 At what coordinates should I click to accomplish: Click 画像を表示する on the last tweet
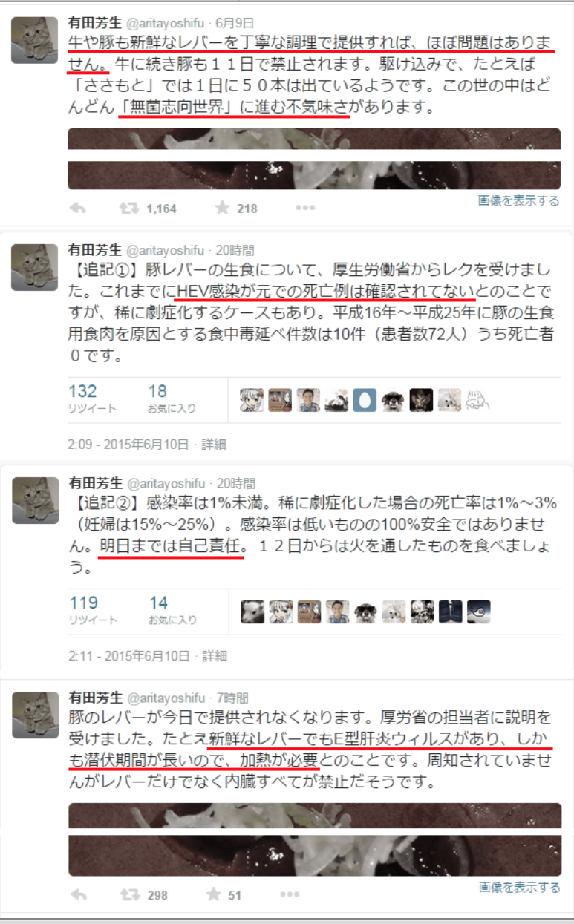(519, 887)
